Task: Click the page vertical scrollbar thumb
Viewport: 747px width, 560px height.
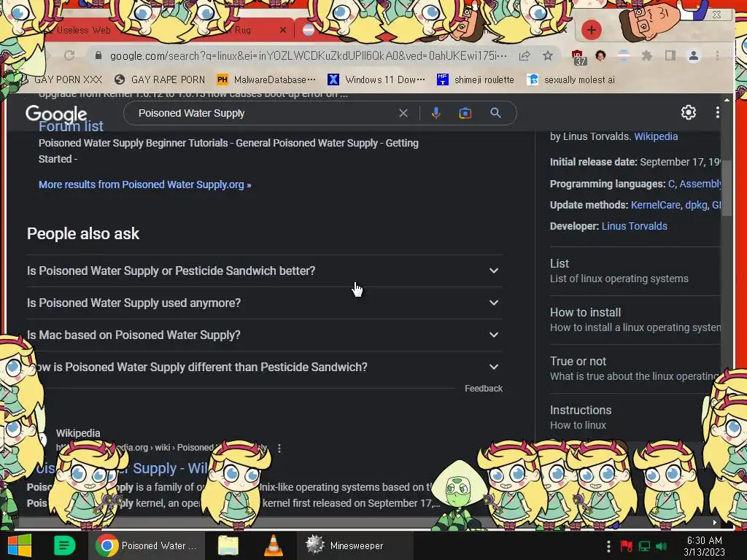Action: pos(727,189)
